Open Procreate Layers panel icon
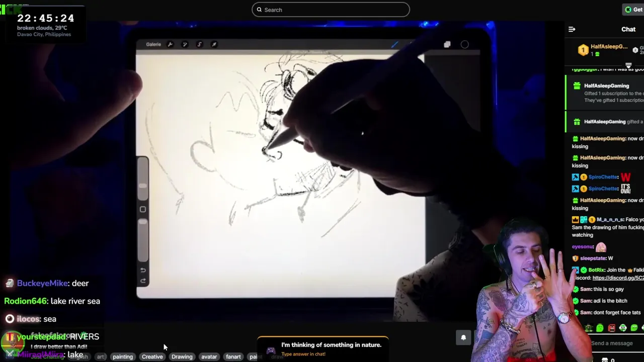644x362 pixels. pos(447,45)
